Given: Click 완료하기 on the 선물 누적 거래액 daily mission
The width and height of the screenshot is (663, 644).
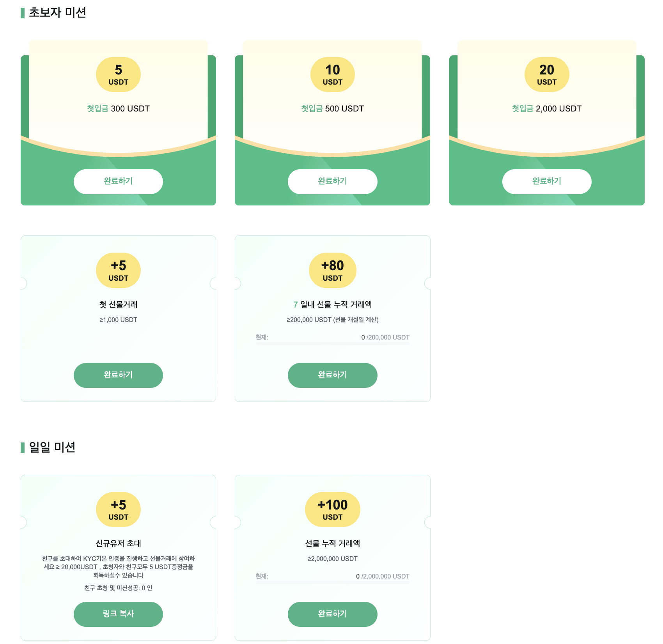Looking at the screenshot, I should tap(332, 614).
